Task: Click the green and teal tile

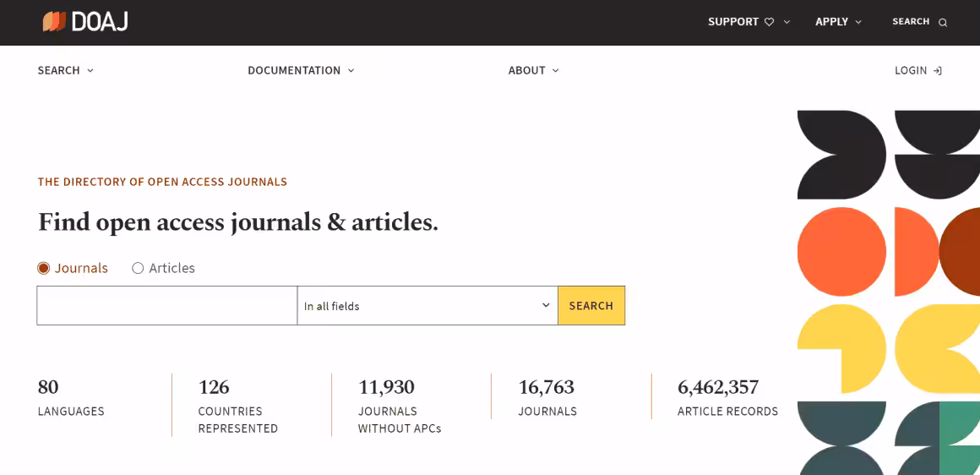Action: click(937, 438)
